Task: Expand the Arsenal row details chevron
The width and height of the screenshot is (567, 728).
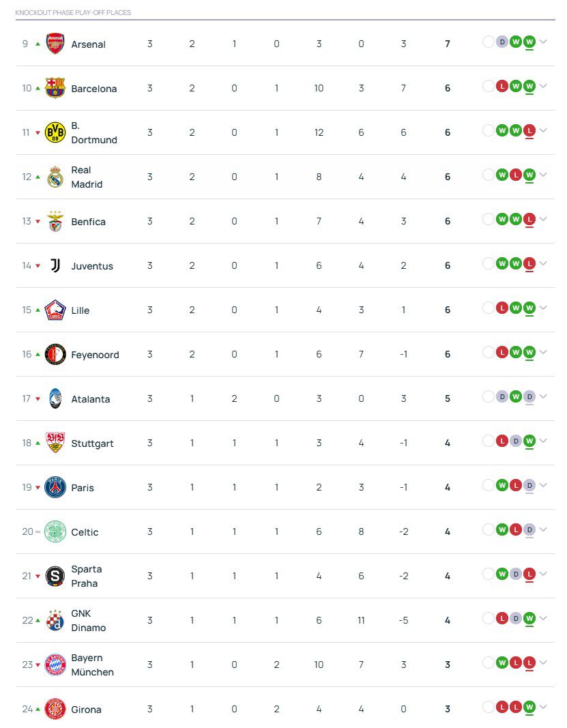Action: 543,42
